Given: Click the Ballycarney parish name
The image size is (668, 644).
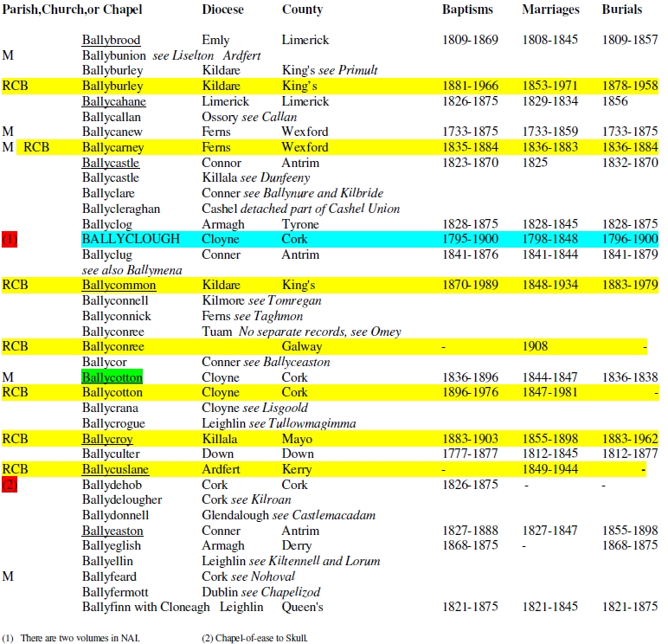Looking at the screenshot, I should point(112,147).
